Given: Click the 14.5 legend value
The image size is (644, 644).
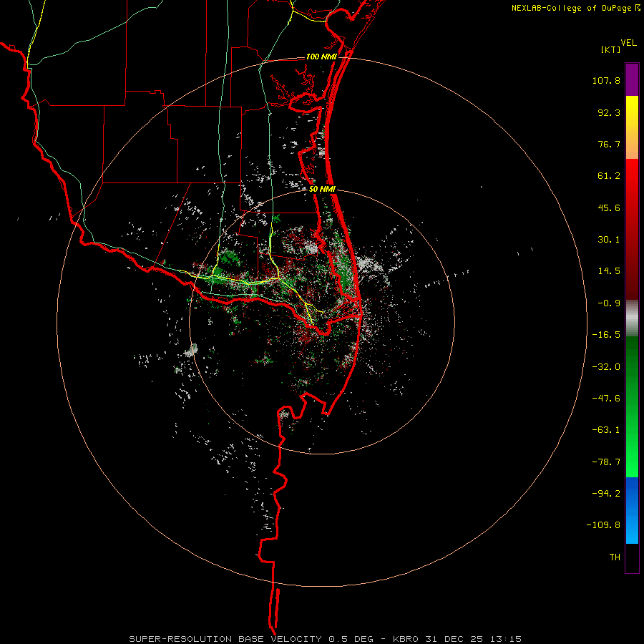Looking at the screenshot, I should click(x=609, y=271).
